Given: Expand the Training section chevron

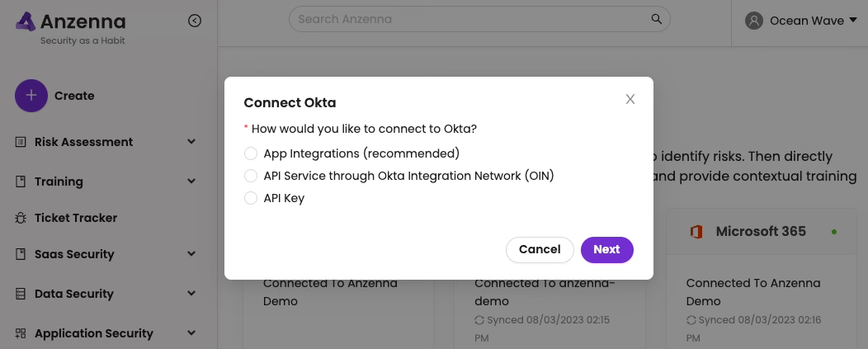Looking at the screenshot, I should [x=191, y=182].
